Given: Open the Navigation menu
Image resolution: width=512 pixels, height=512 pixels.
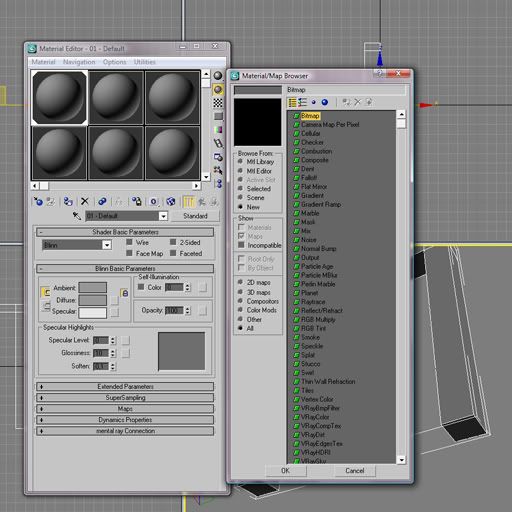Looking at the screenshot, I should point(79,62).
